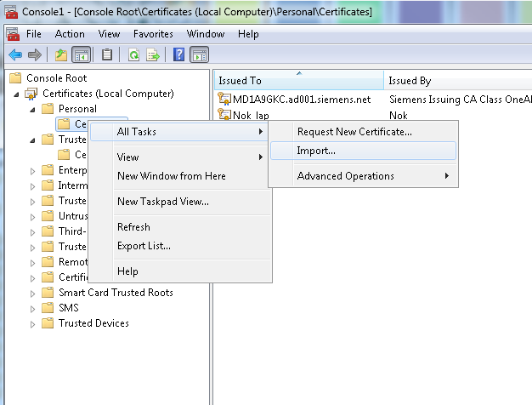Screen dimensions: 532x405
Task: Open the Help question mark toolbar icon
Action: [x=179, y=55]
